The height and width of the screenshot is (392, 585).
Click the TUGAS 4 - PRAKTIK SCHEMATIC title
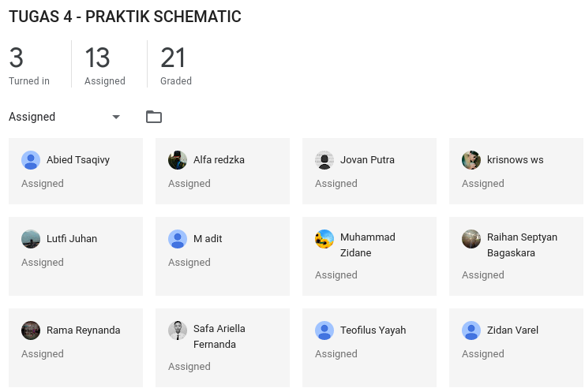click(x=125, y=17)
